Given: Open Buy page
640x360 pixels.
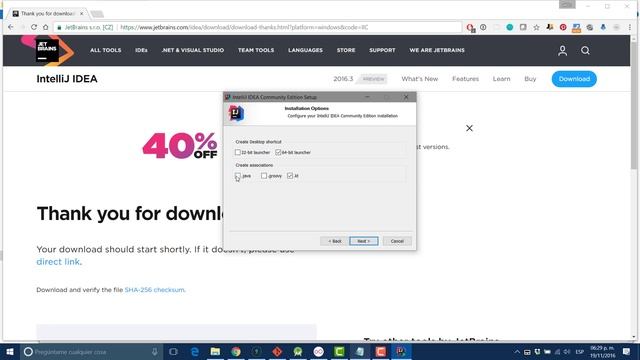Looking at the screenshot, I should click(x=530, y=79).
